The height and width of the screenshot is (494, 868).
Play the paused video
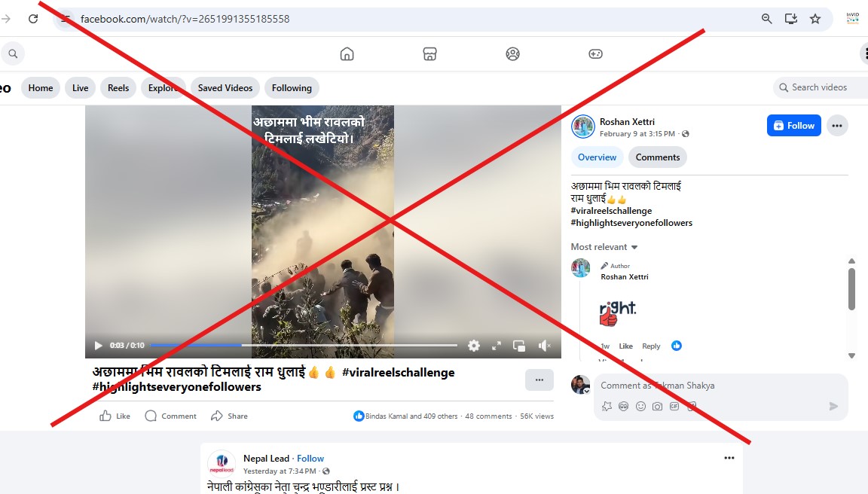coord(98,346)
